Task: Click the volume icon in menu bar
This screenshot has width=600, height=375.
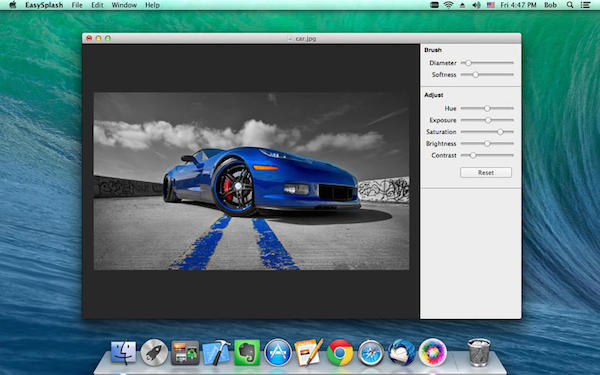Action: click(x=476, y=5)
